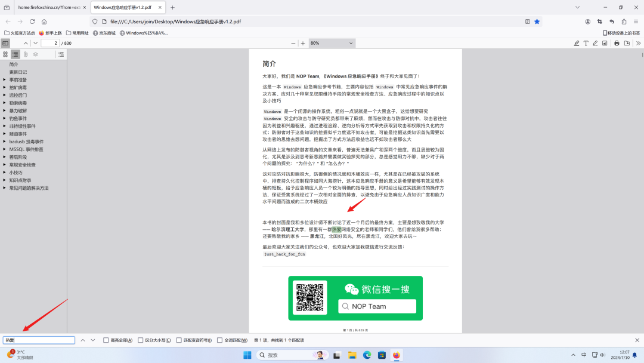Print the PDF document
Screen dimensions: 644x363
[617, 43]
